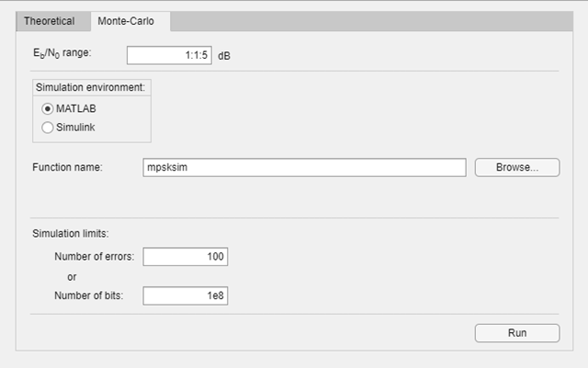Click the Number of bits field
Image resolution: width=588 pixels, height=368 pixels.
185,296
